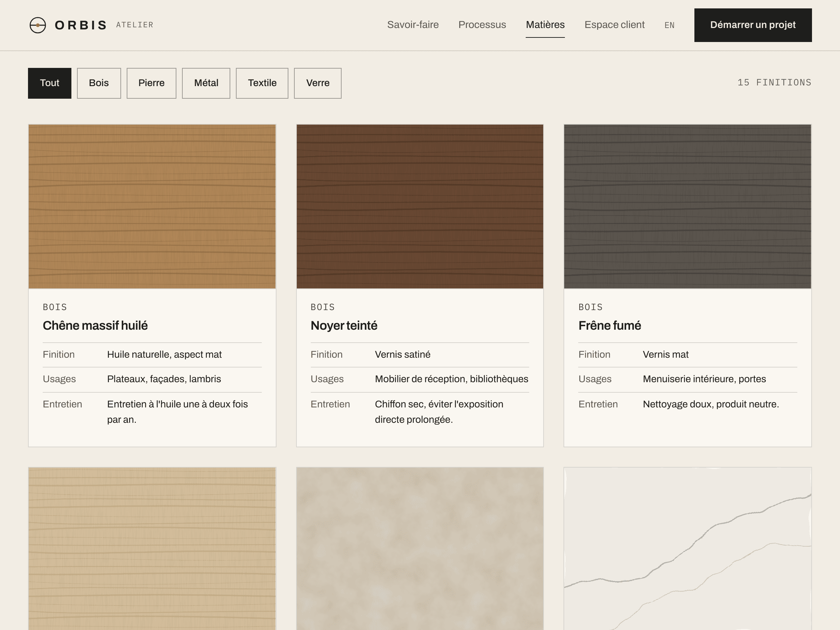The height and width of the screenshot is (630, 840).
Task: Filter finishes by Pierre
Action: [151, 83]
